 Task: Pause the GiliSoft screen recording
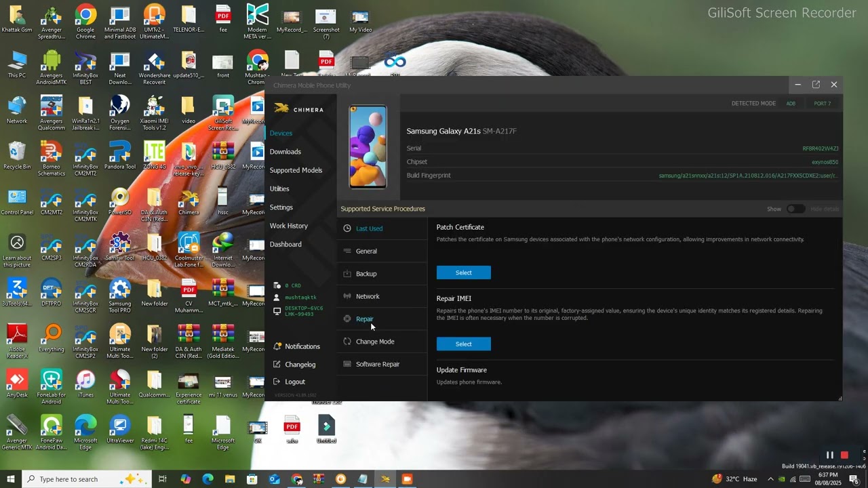click(x=829, y=455)
